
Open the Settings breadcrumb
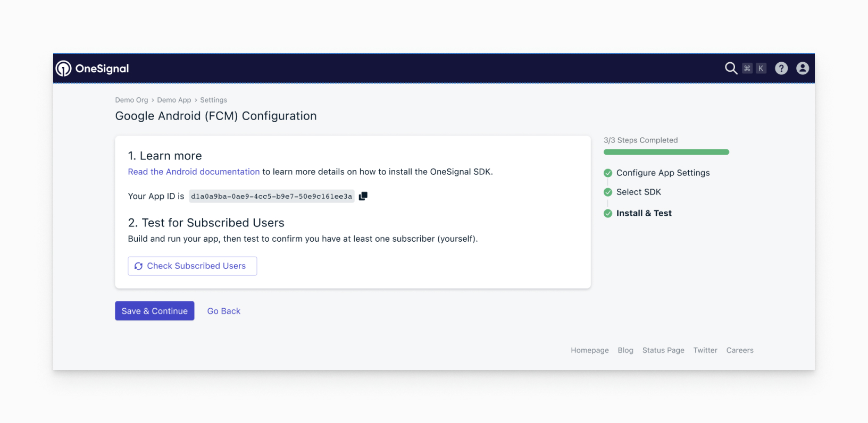click(x=213, y=100)
